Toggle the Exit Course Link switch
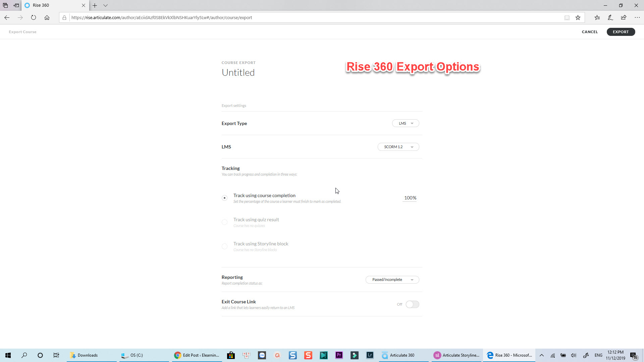This screenshot has height=362, width=644. (412, 304)
